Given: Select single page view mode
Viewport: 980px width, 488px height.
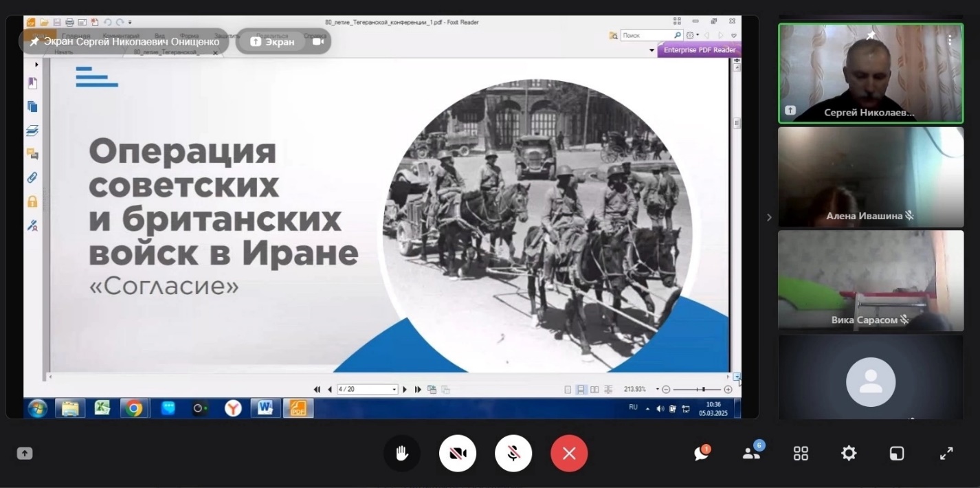Looking at the screenshot, I should 568,389.
